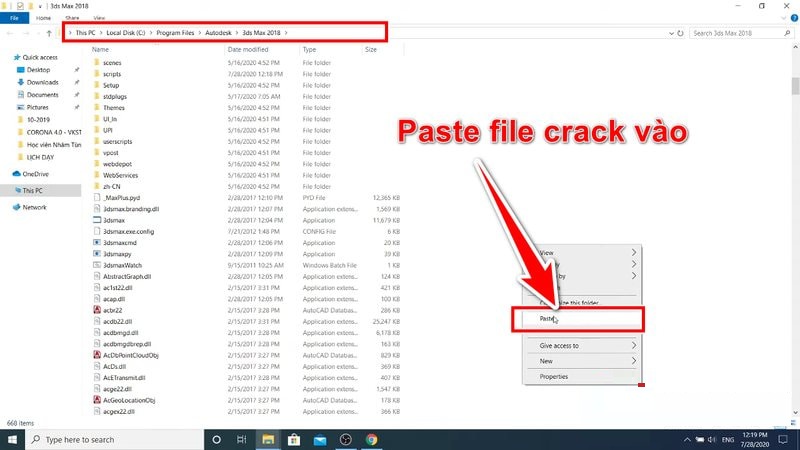Select the WebServices folder icon
800x450 pixels.
[x=97, y=175]
